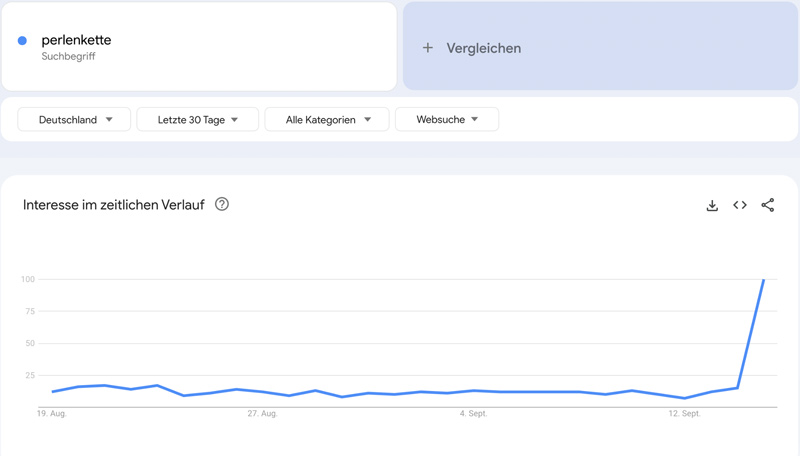Open the help question mark icon
This screenshot has height=456, width=800.
(x=222, y=204)
